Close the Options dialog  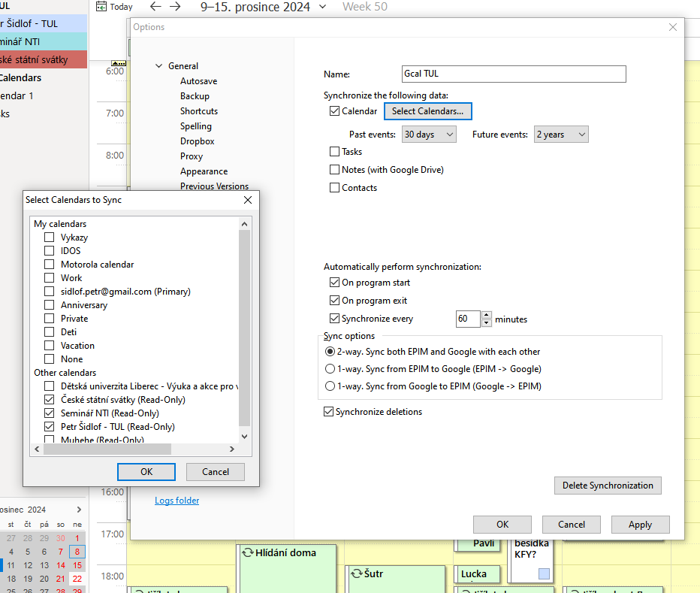[x=673, y=27]
